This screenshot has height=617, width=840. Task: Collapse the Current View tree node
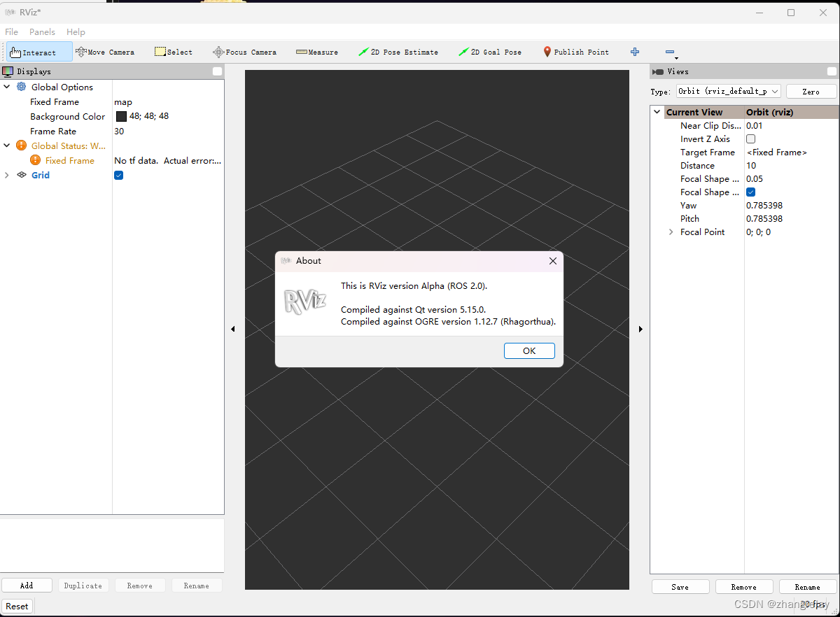click(x=657, y=112)
